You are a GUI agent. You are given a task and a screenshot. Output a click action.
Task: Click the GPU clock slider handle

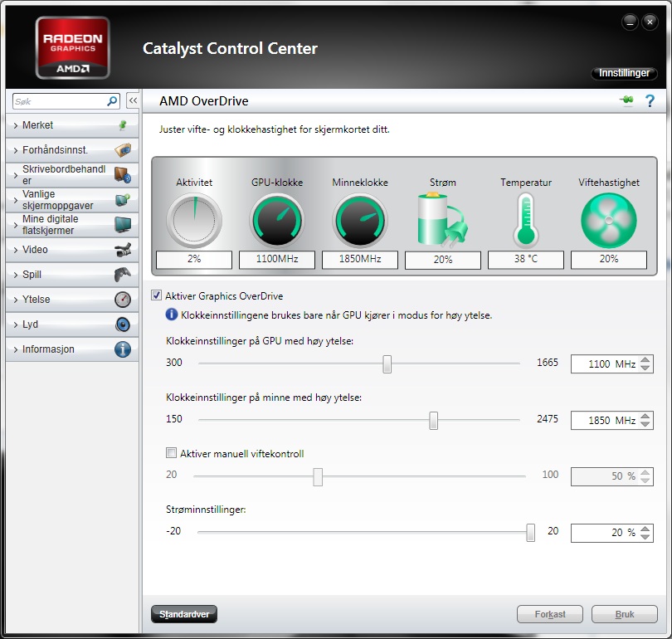pyautogui.click(x=387, y=363)
